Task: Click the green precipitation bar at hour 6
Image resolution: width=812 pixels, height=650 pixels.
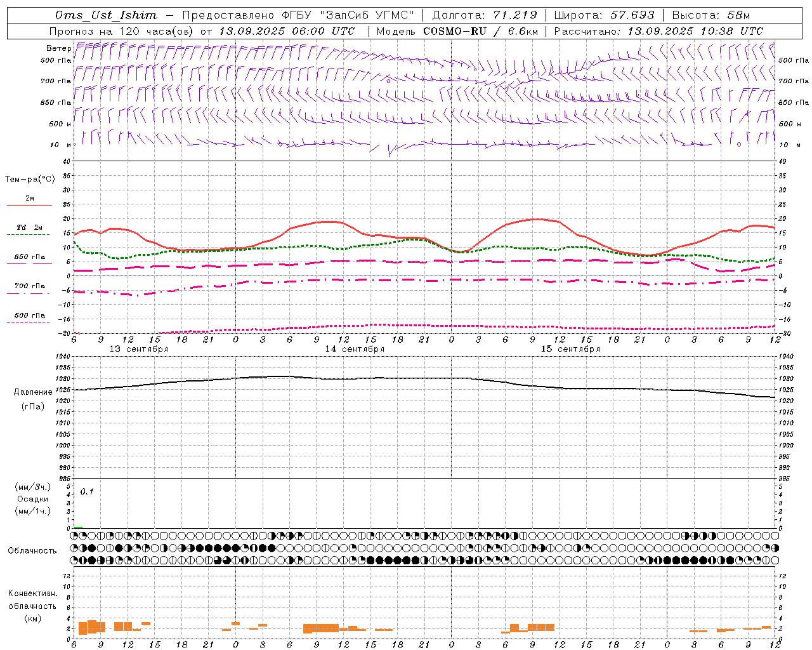Action: [x=78, y=527]
